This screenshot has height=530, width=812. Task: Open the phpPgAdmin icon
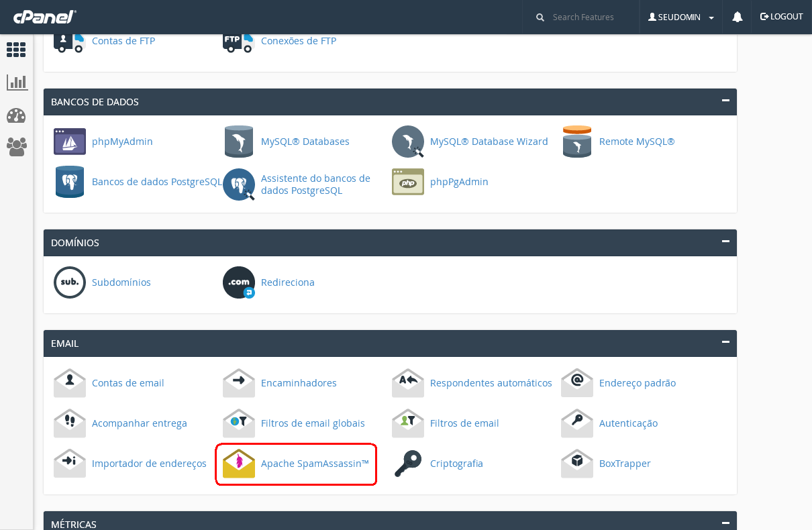pyautogui.click(x=408, y=182)
